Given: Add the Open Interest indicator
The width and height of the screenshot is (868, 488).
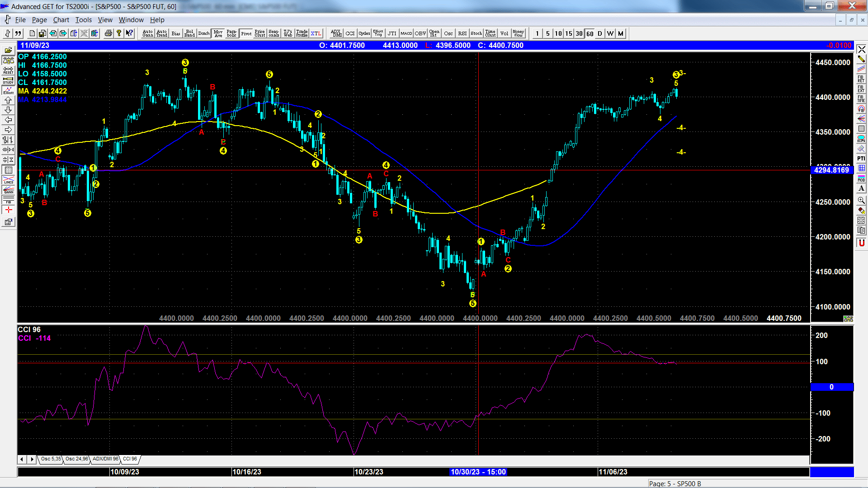Looking at the screenshot, I should pyautogui.click(x=434, y=33).
